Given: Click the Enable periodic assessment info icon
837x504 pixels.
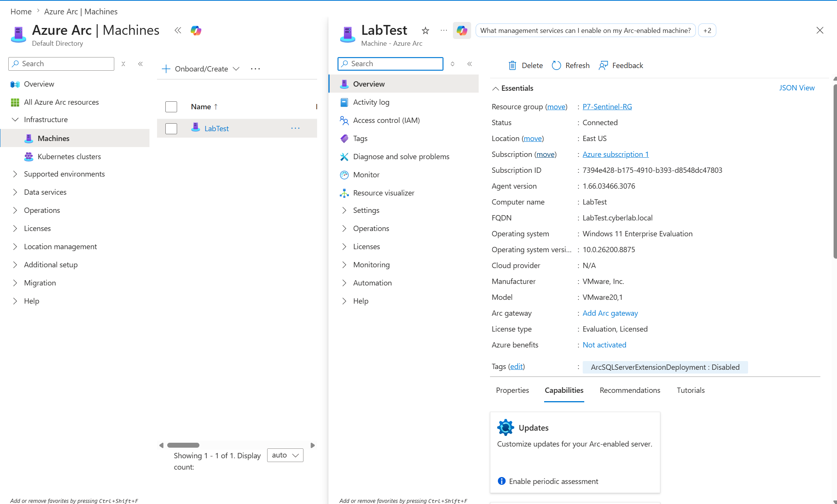Looking at the screenshot, I should click(x=502, y=481).
